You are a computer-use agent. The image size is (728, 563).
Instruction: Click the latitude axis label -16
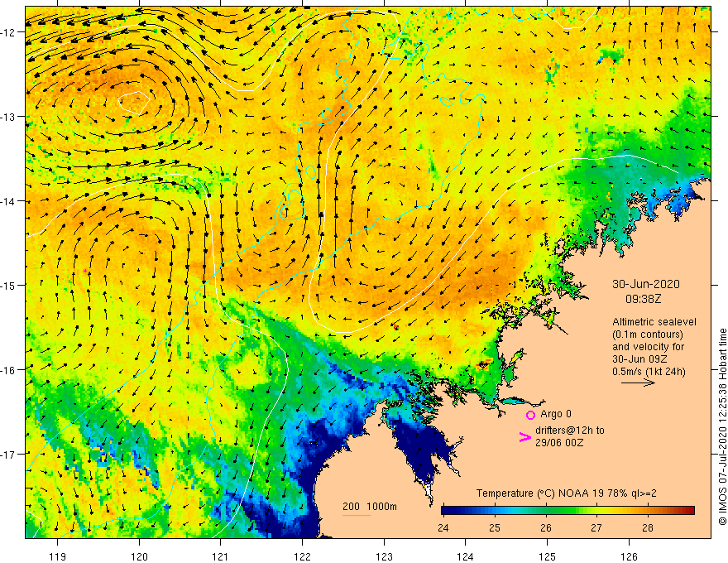click(8, 370)
